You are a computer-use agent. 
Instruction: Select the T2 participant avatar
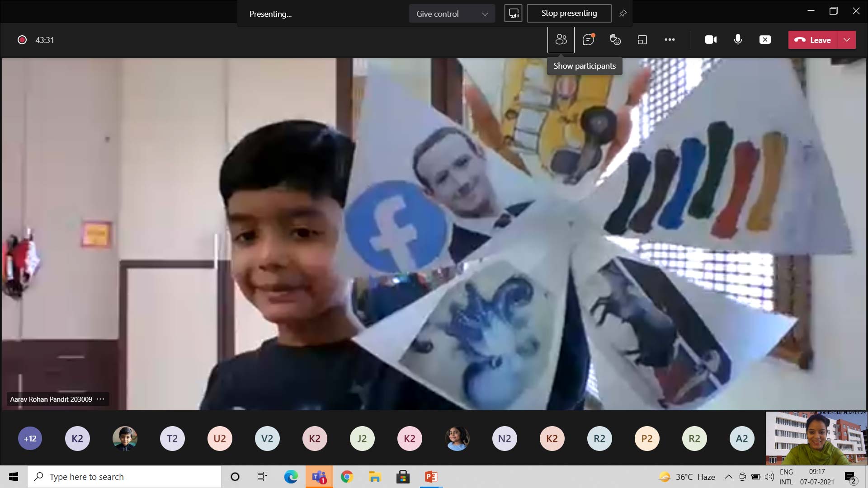tap(172, 438)
